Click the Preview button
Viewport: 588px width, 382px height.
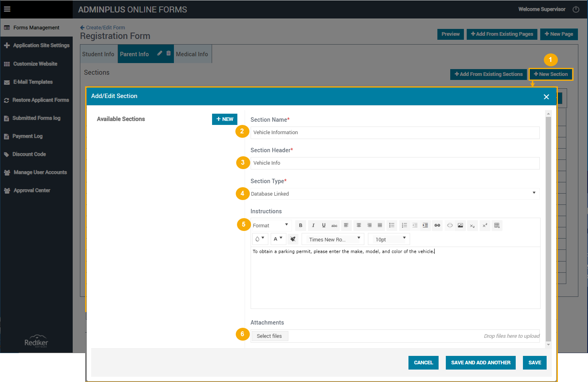point(451,34)
